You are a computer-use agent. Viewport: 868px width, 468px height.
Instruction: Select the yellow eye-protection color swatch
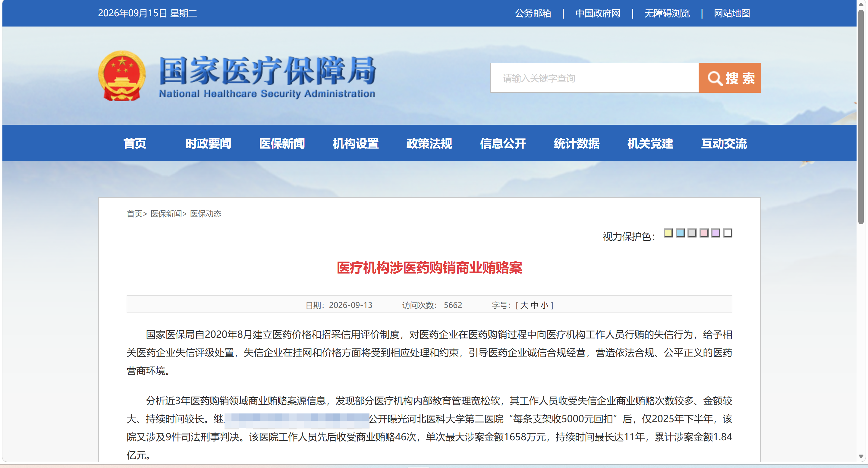pos(668,233)
